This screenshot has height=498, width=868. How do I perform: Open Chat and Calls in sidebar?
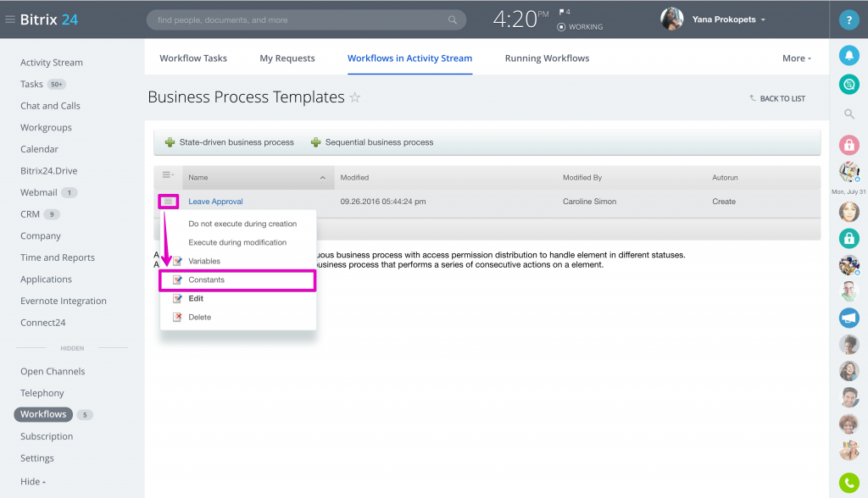tap(50, 106)
